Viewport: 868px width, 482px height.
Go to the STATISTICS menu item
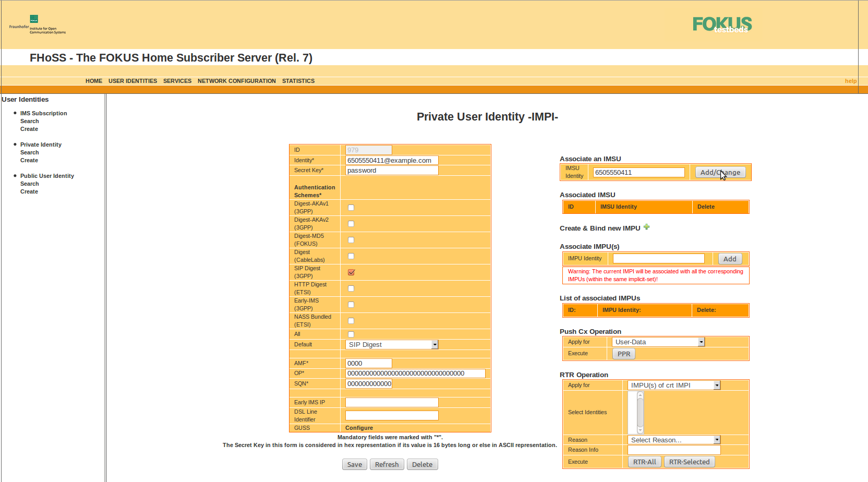(298, 81)
